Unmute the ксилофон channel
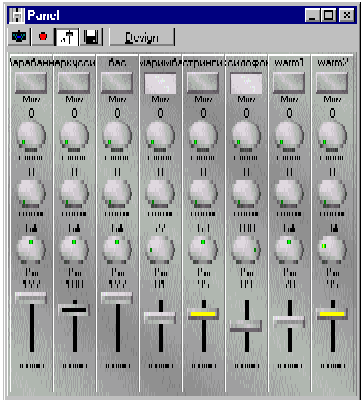This screenshot has height=404, width=363. coord(246,83)
